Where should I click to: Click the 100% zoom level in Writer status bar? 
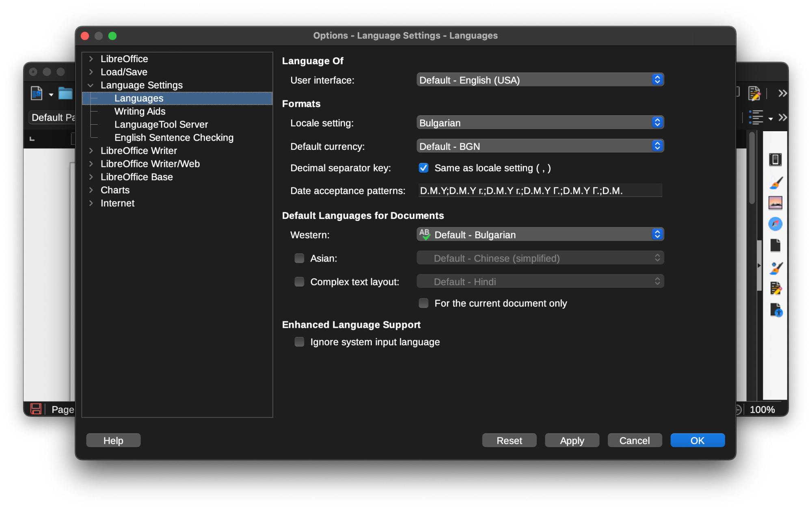(762, 409)
